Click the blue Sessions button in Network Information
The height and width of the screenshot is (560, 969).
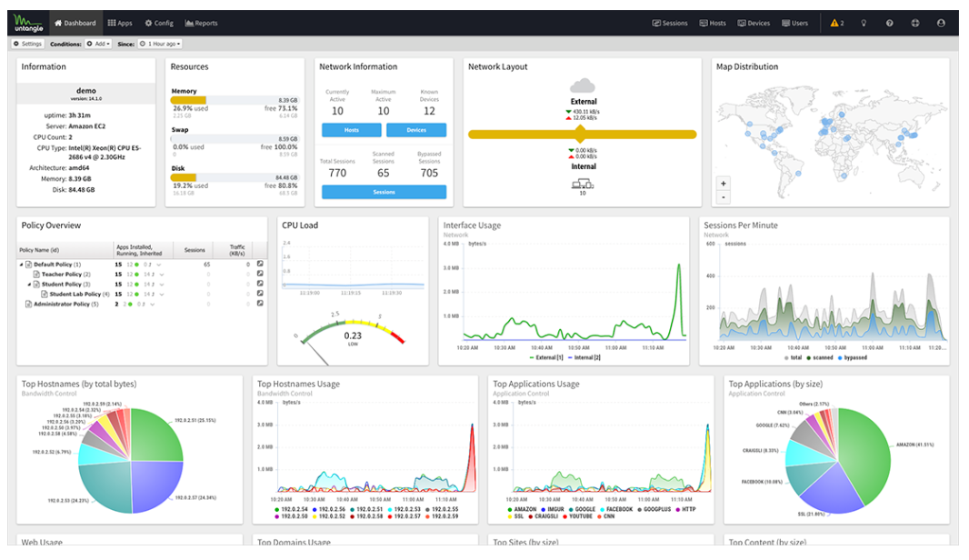[x=384, y=192]
